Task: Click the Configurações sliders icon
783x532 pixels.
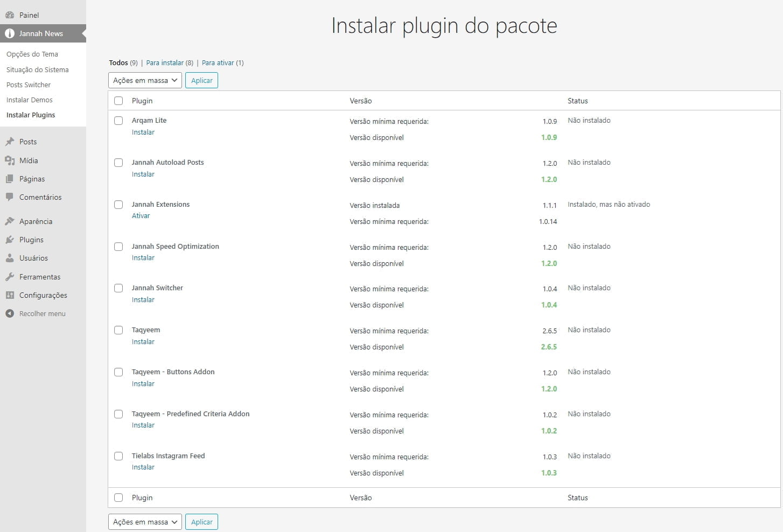Action: [10, 295]
